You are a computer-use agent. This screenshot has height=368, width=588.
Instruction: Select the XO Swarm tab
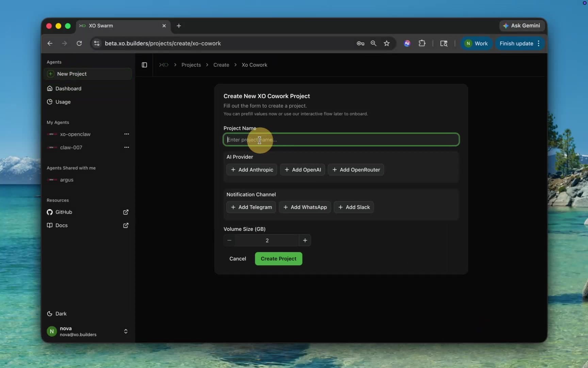coord(123,26)
